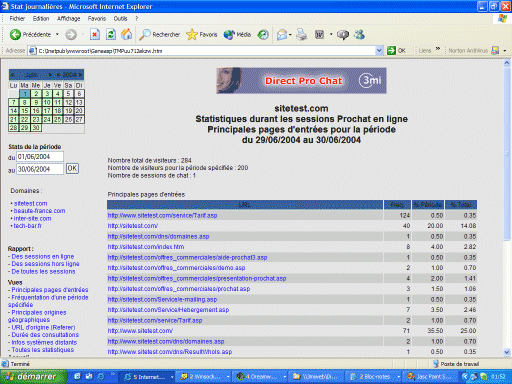Go to the next month in the calendar
This screenshot has height=384, width=512.
[50, 75]
